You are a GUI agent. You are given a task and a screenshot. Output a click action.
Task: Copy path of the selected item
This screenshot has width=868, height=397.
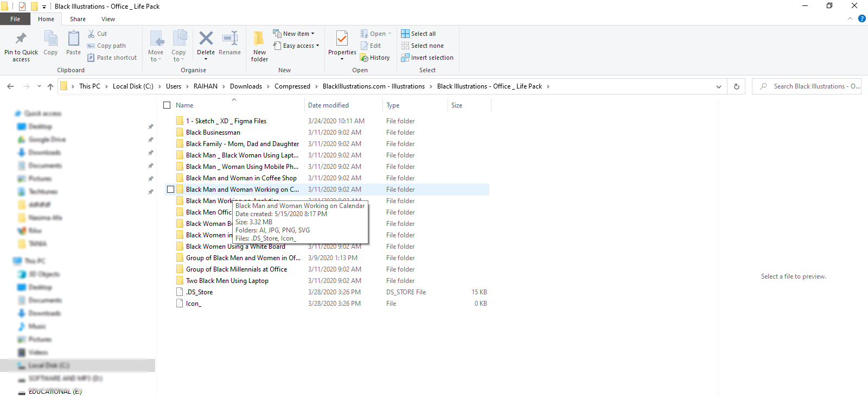click(106, 46)
